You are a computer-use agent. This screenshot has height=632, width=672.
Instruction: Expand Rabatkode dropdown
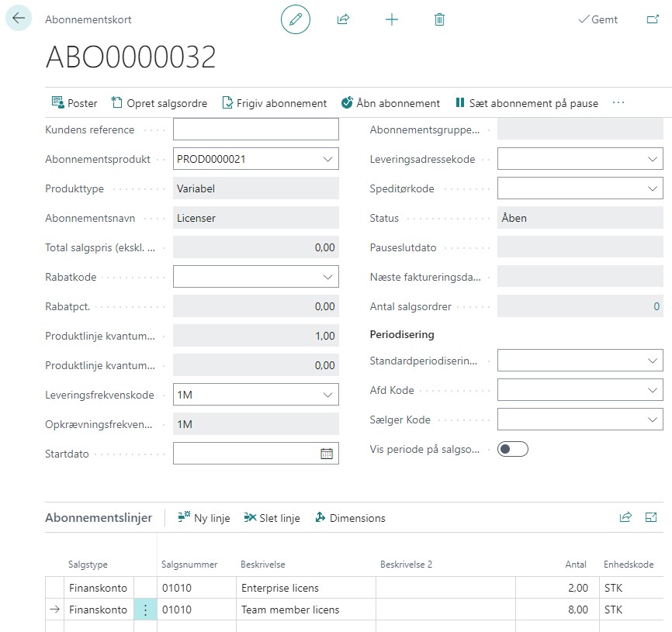point(327,277)
